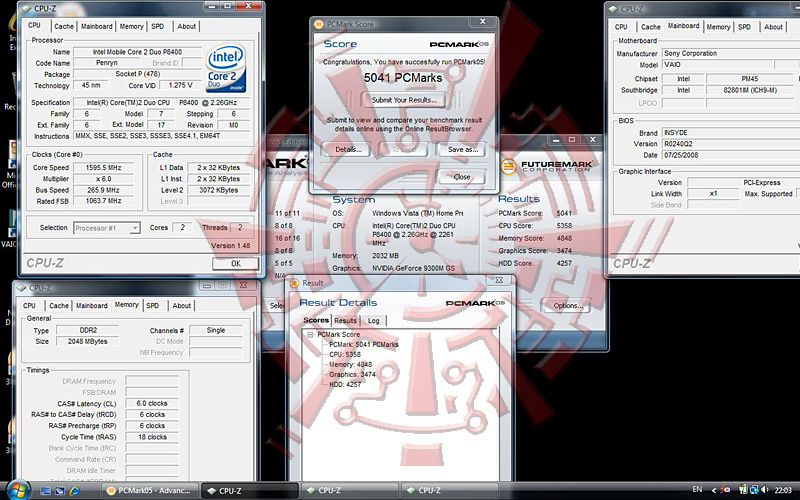Click the processor Name field
800x500 pixels.
pyautogui.click(x=137, y=52)
